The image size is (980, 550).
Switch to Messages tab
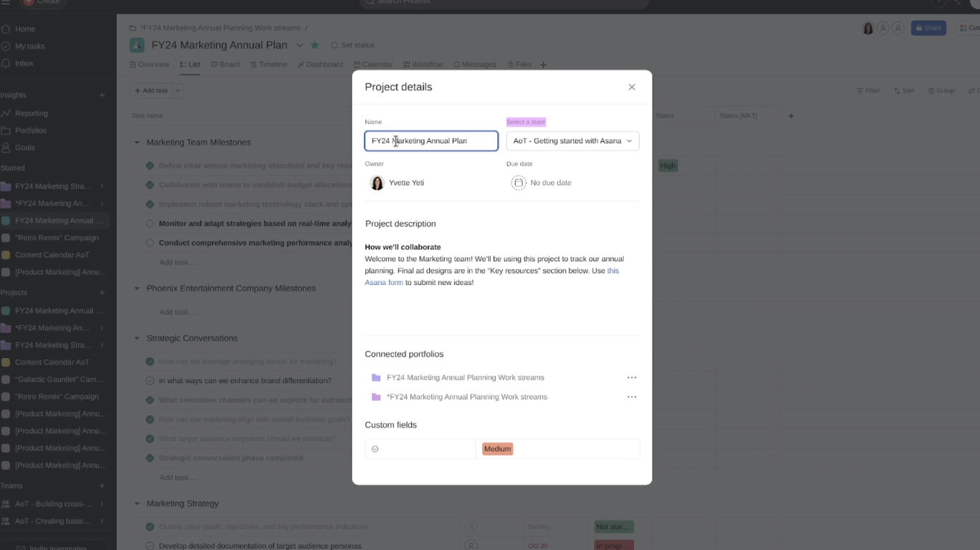pyautogui.click(x=475, y=64)
